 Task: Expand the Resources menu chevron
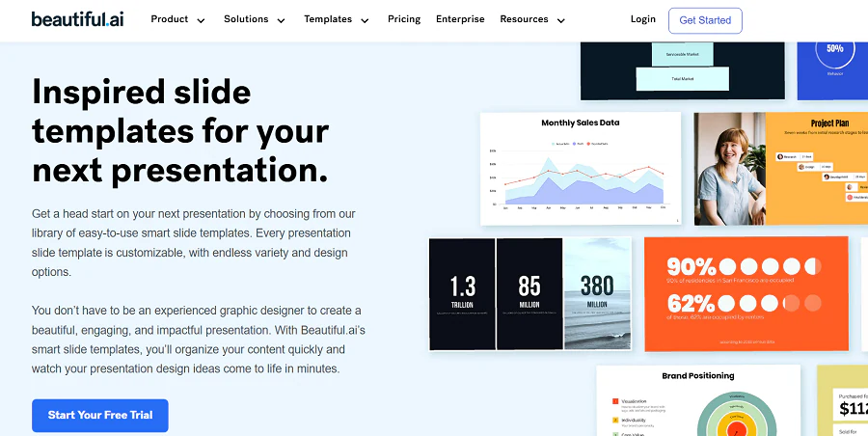560,20
